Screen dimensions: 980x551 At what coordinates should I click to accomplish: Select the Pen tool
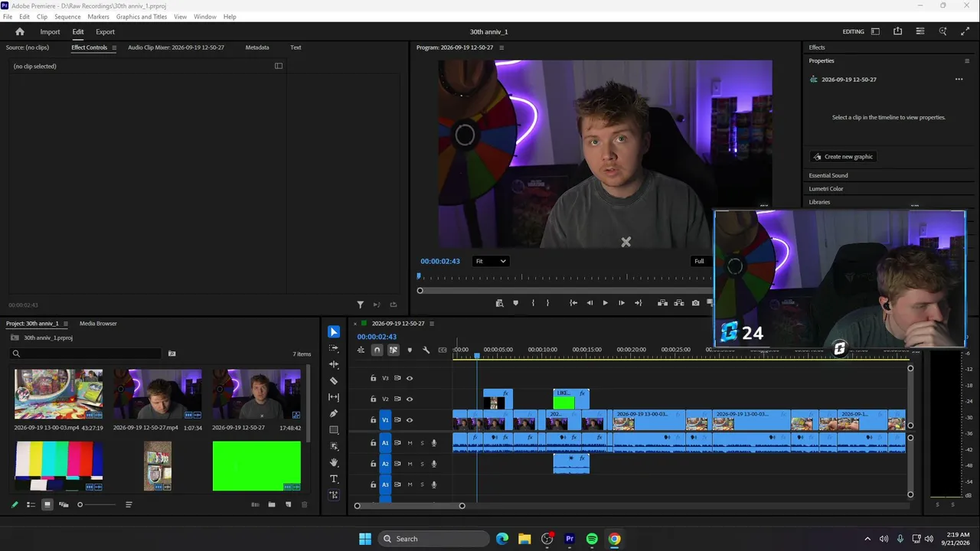coord(334,413)
